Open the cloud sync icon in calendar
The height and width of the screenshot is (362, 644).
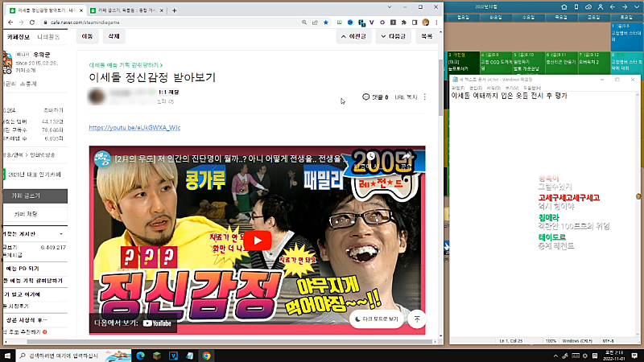point(589,6)
